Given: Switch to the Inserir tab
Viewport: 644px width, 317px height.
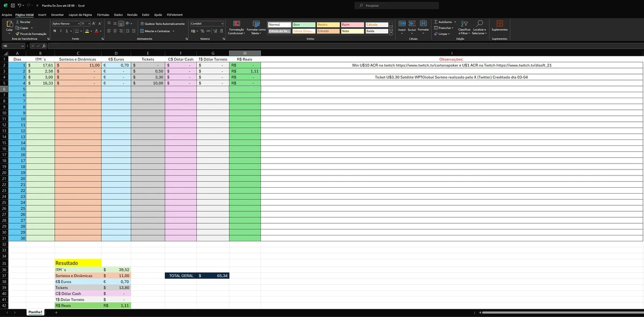Looking at the screenshot, I should click(42, 14).
